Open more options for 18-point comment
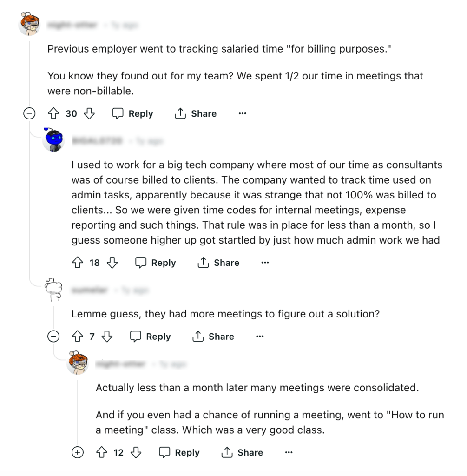This screenshot has width=467, height=476. tap(265, 263)
